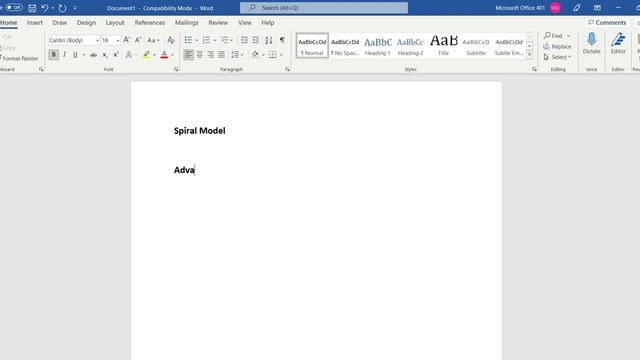Clear all formatting from text
The width and height of the screenshot is (640, 360).
coord(171,40)
